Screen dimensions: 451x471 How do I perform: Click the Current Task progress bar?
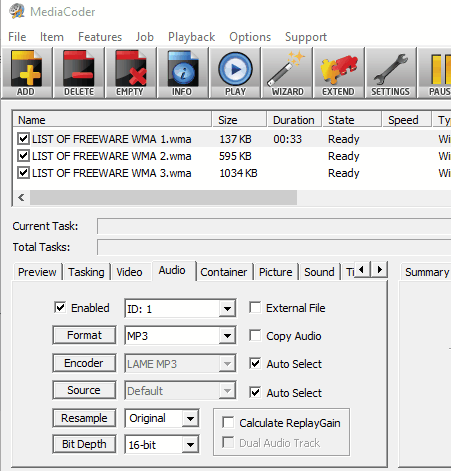tap(274, 226)
